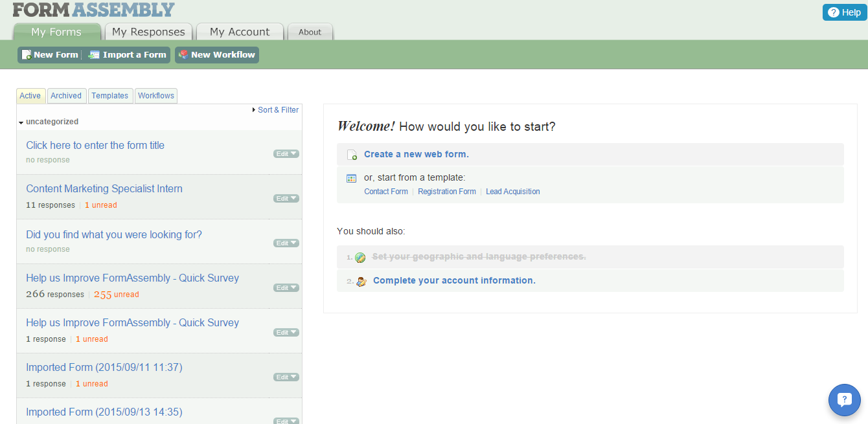The image size is (868, 424).
Task: Click the 'no response' text under untitled form
Action: (48, 160)
